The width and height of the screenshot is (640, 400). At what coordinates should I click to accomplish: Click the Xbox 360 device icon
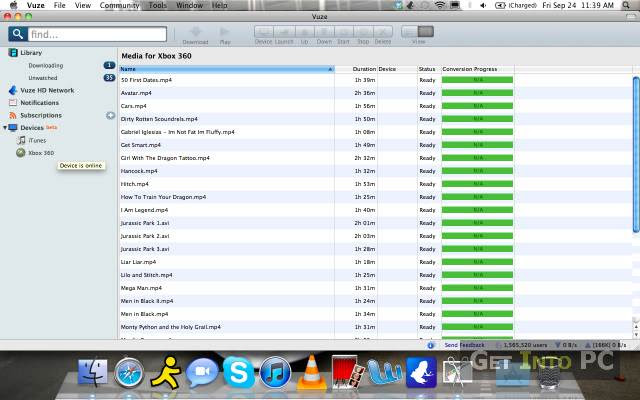(20, 153)
